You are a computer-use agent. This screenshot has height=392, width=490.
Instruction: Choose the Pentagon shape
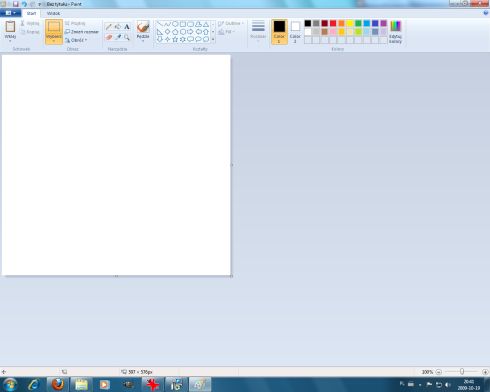(x=175, y=32)
